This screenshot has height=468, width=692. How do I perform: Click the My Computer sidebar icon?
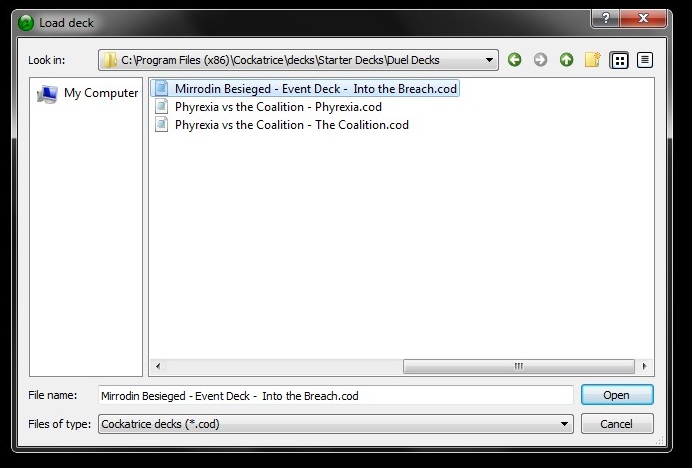pos(47,94)
